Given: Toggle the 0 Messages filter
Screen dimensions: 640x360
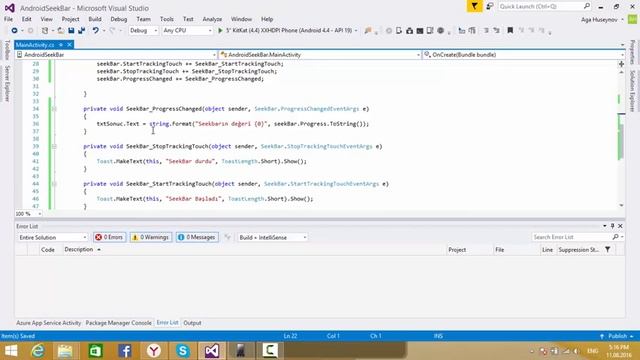Looking at the screenshot, I should pos(197,237).
